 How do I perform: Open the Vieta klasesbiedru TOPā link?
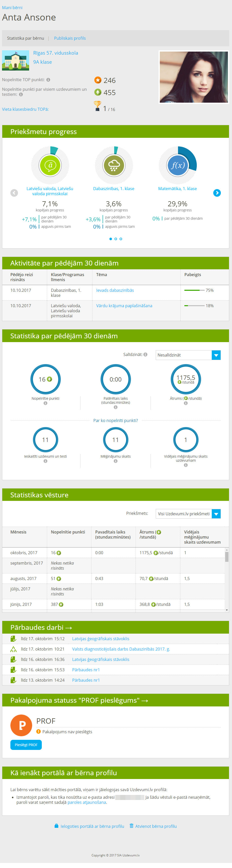pyautogui.click(x=25, y=109)
